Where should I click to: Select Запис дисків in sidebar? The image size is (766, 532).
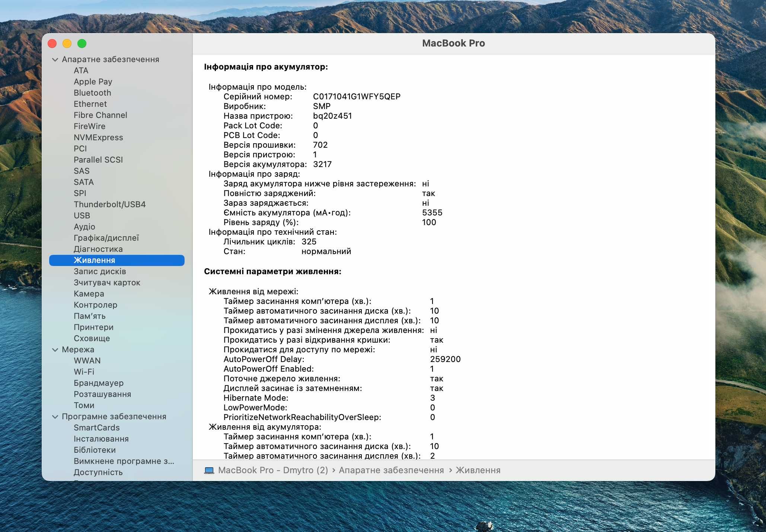coord(100,272)
